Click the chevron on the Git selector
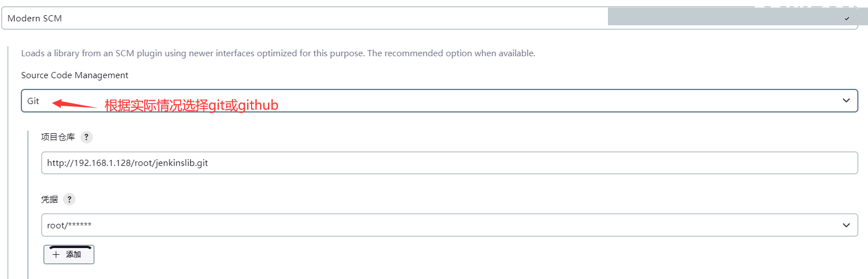The width and height of the screenshot is (868, 279). coord(845,101)
